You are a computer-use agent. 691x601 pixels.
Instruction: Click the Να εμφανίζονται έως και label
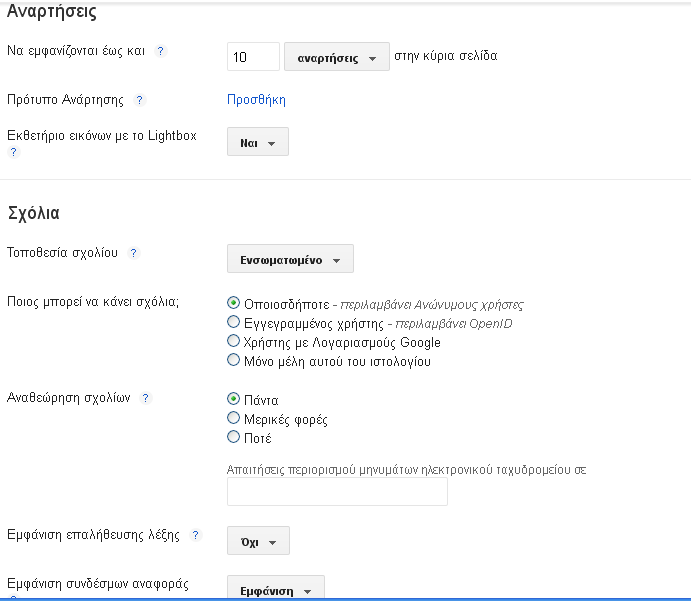76,51
